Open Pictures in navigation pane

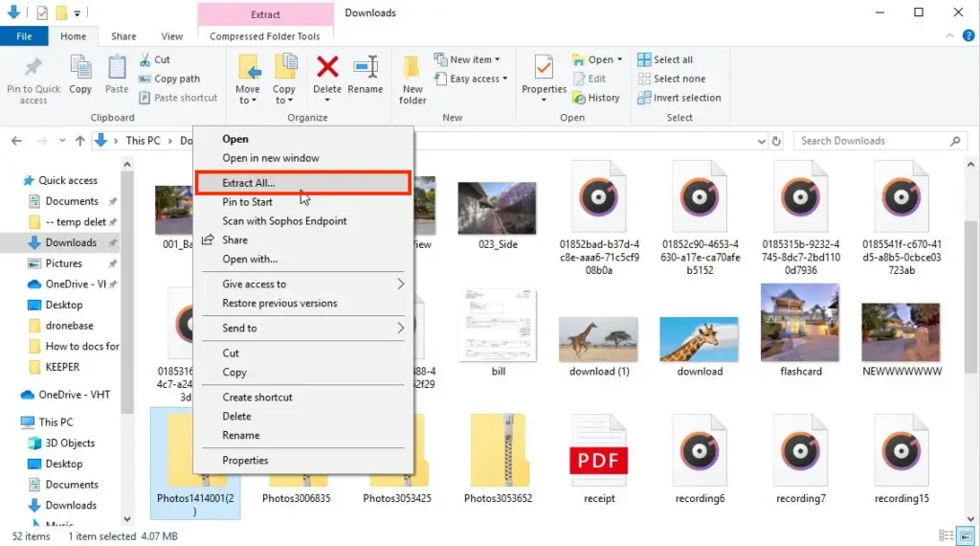point(63,263)
